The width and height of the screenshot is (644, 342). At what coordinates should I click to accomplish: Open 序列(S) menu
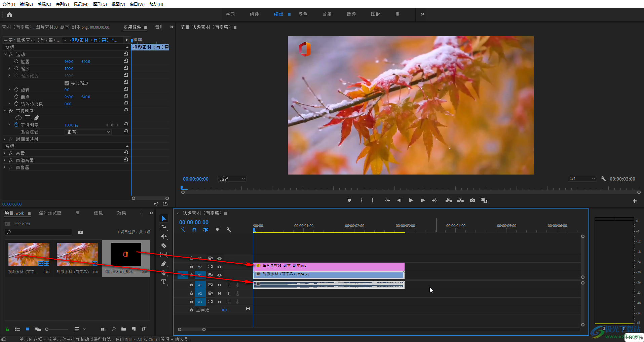coord(62,4)
